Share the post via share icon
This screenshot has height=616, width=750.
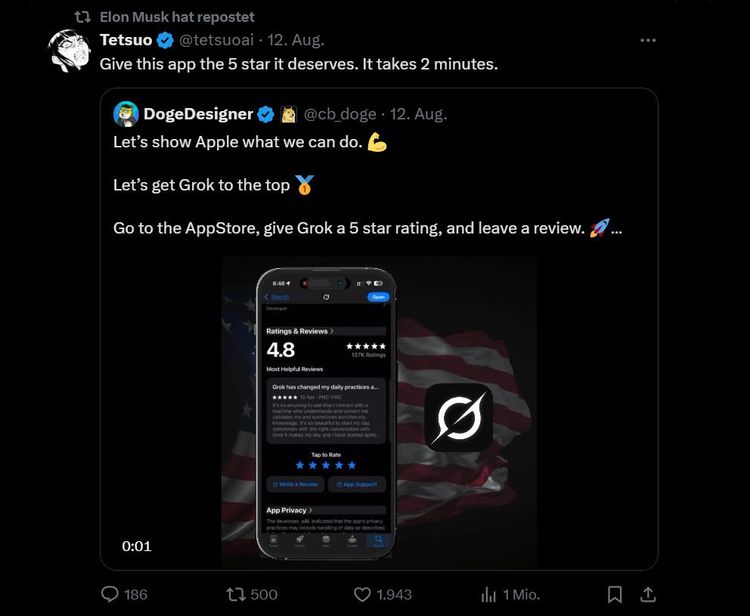tap(647, 594)
